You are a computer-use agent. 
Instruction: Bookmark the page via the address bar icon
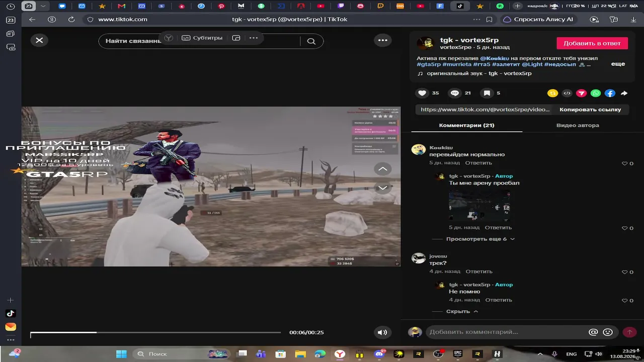490,19
